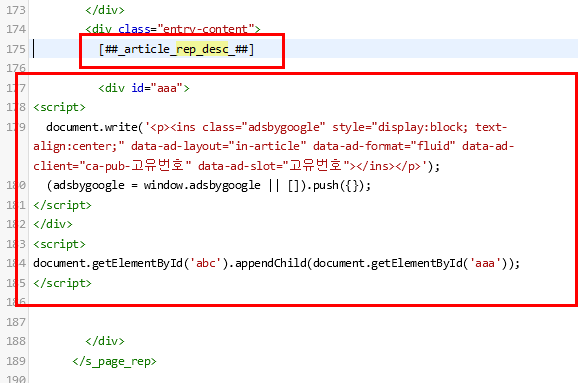Image resolution: width=578 pixels, height=383 pixels.
Task: Click the opening script tag on line 183
Action: [x=59, y=244]
